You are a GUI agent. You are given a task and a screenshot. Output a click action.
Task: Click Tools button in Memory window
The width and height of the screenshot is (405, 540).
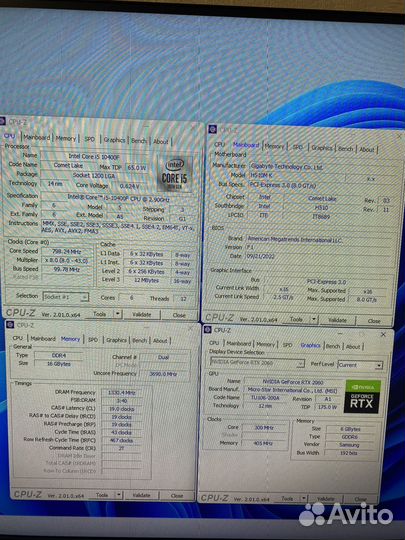(x=102, y=495)
